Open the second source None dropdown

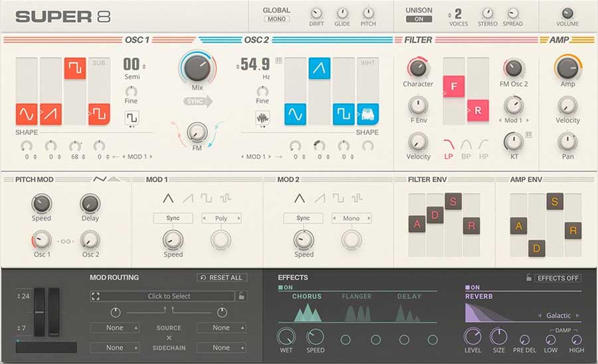(x=221, y=327)
